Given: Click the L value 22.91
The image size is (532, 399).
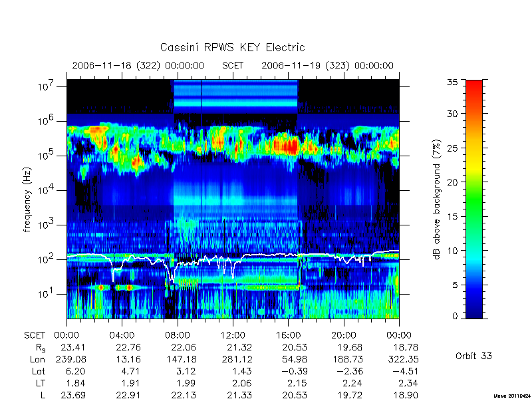Looking at the screenshot, I should point(128,395).
